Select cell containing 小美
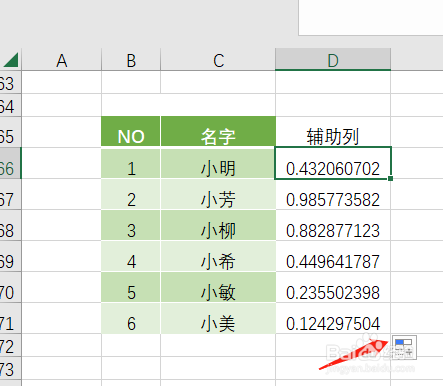 218,318
